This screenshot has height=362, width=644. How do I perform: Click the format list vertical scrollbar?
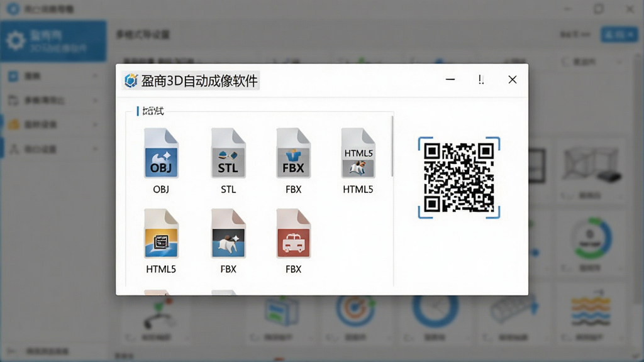click(392, 146)
